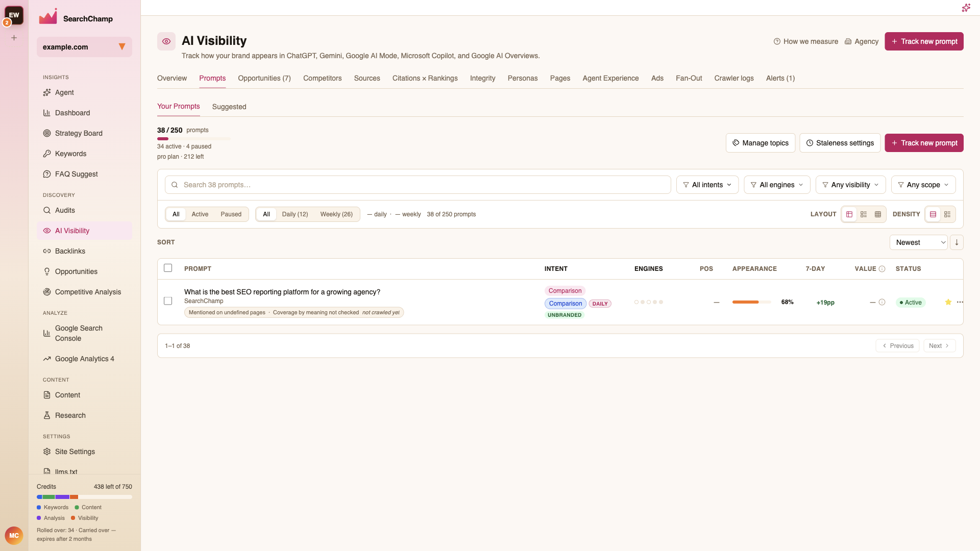
Task: Click the EW workspace avatar
Action: (x=14, y=15)
